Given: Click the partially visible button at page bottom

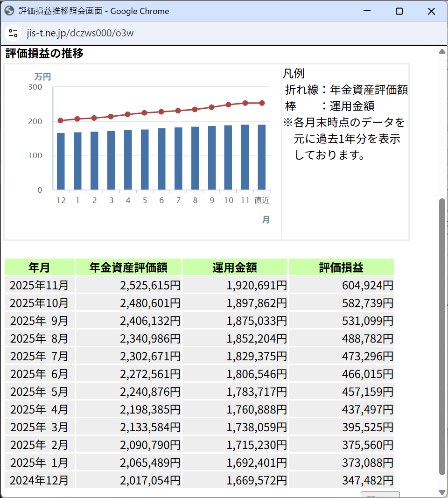Looking at the screenshot, I should tap(380, 495).
